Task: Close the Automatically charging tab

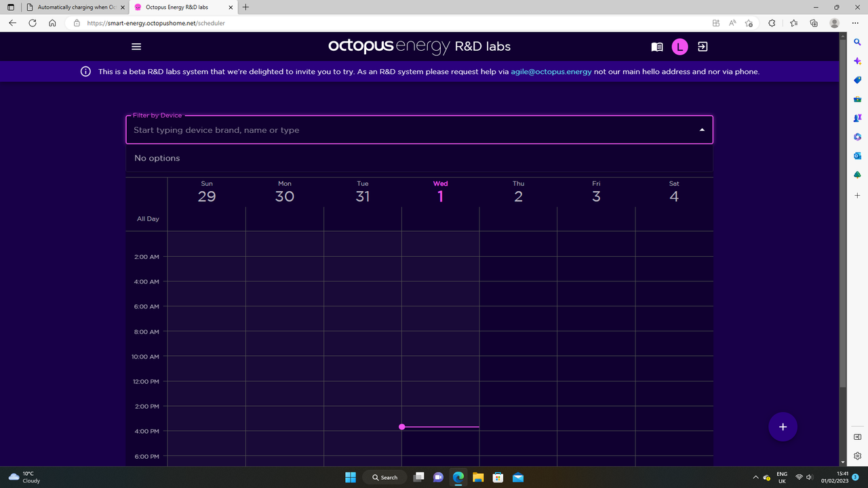Action: [x=121, y=7]
